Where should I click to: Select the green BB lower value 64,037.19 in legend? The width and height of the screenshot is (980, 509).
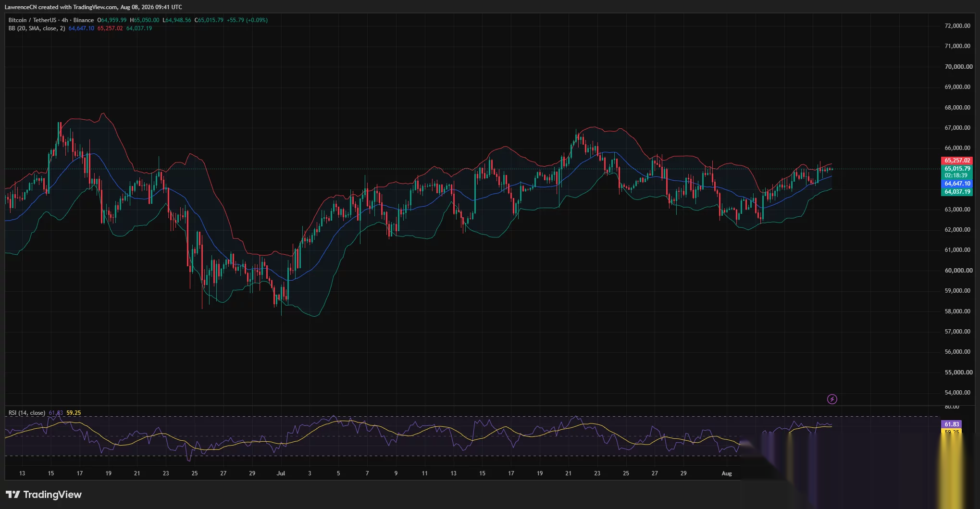pos(139,28)
